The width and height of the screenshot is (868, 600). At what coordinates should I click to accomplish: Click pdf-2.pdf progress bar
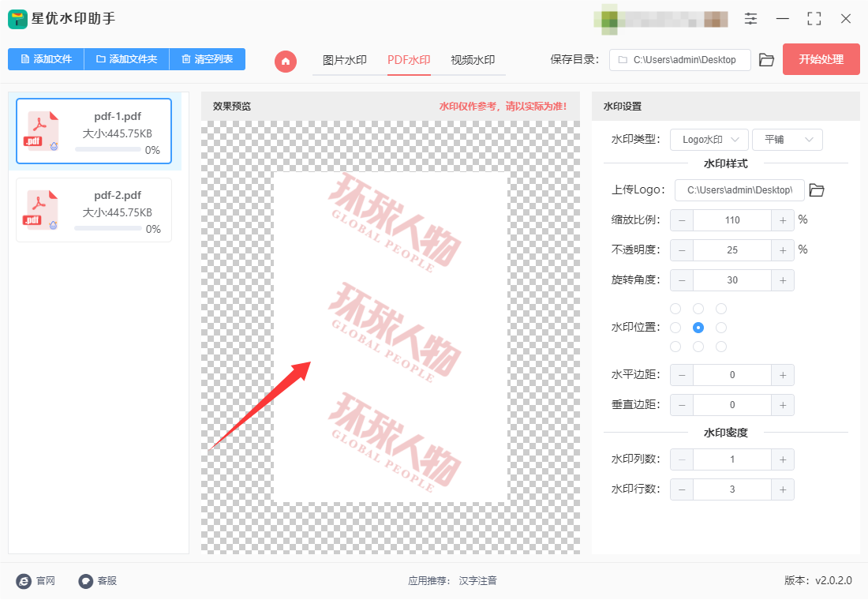[x=108, y=228]
